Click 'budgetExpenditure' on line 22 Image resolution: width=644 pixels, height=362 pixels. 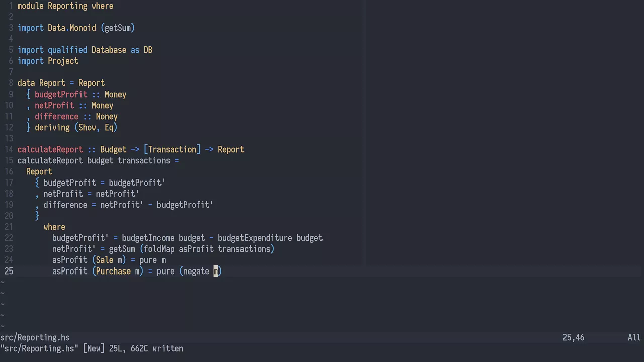pos(255,238)
